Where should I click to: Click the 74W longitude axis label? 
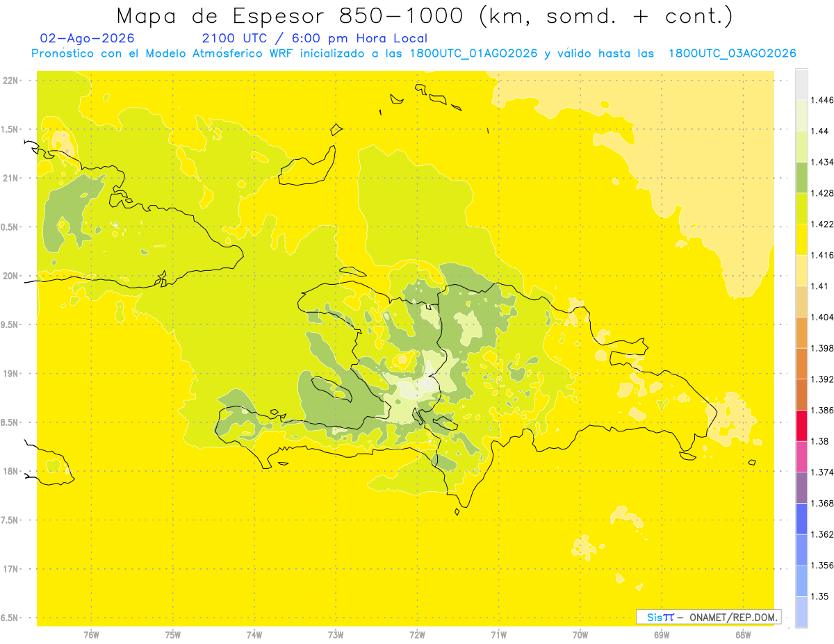tap(254, 636)
